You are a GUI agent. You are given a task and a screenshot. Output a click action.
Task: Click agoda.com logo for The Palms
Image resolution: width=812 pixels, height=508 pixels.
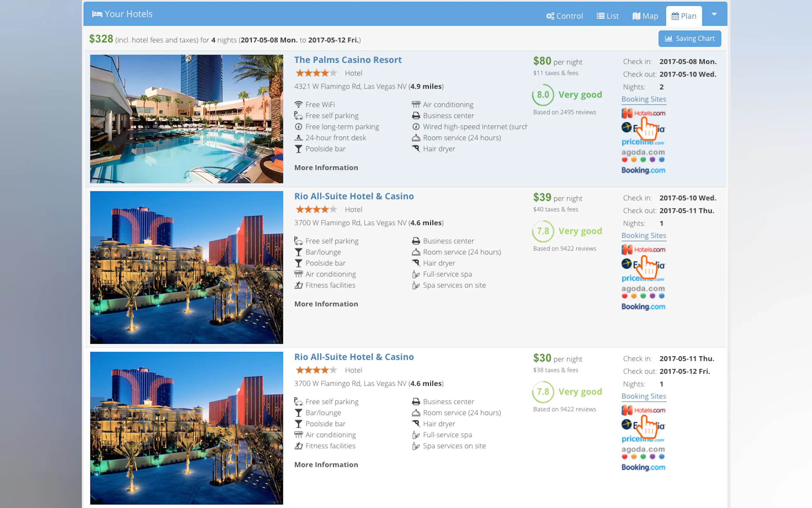coord(643,155)
